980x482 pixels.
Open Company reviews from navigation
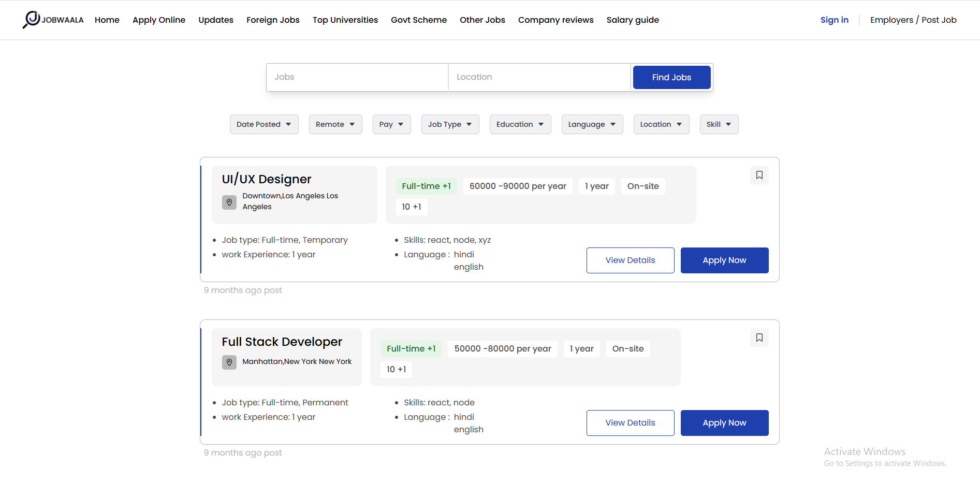(555, 20)
